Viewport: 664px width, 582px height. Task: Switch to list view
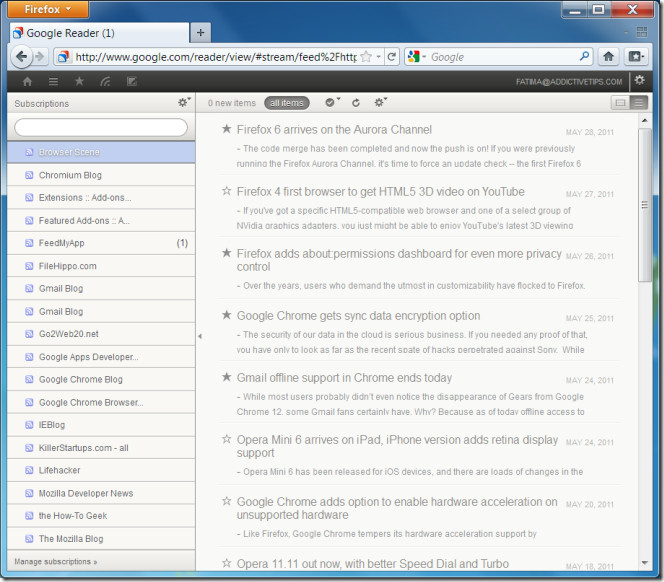click(x=639, y=103)
